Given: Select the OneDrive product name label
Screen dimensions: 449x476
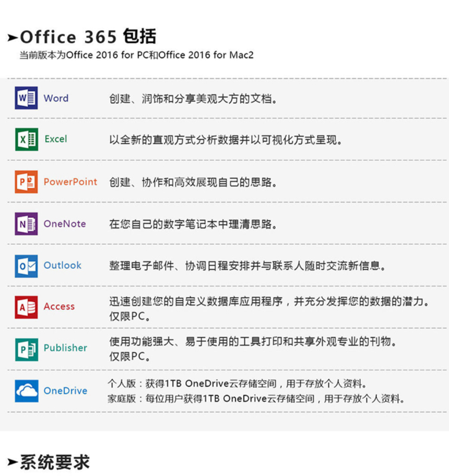Looking at the screenshot, I should pyautogui.click(x=65, y=390).
